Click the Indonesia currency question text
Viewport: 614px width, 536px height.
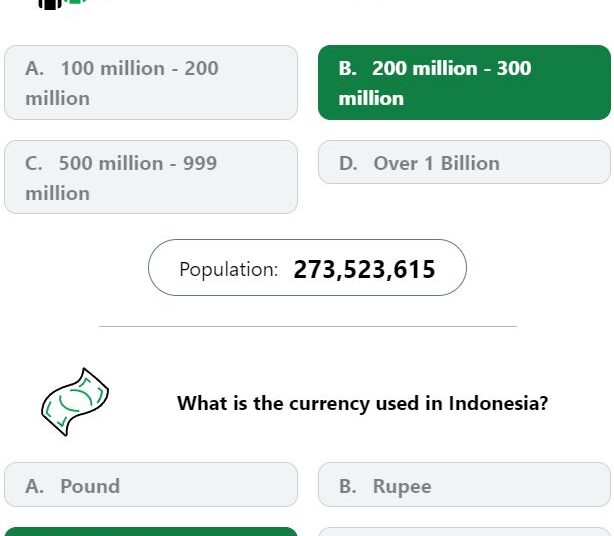(363, 403)
